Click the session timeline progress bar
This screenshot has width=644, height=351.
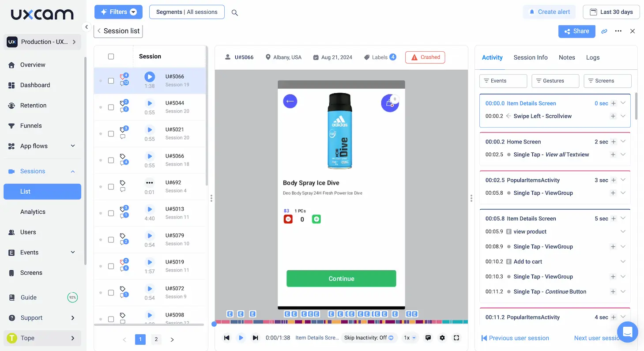click(341, 322)
